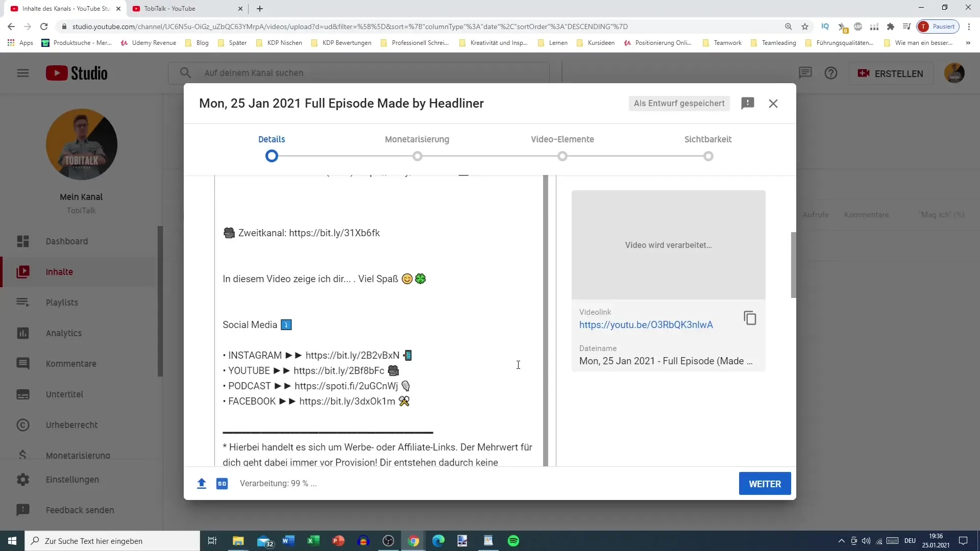This screenshot has width=980, height=551.
Task: Close the upload dialog with X
Action: click(773, 104)
